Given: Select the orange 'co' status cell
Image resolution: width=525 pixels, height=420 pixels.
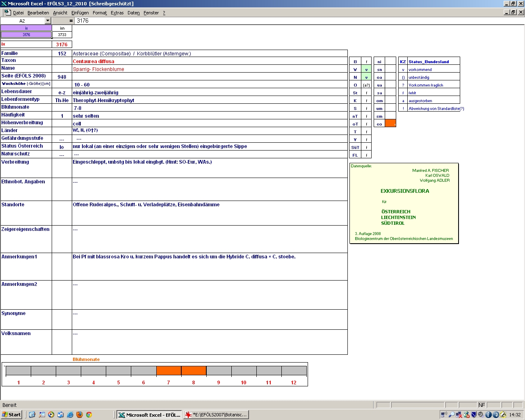Looking at the screenshot, I should (390, 124).
